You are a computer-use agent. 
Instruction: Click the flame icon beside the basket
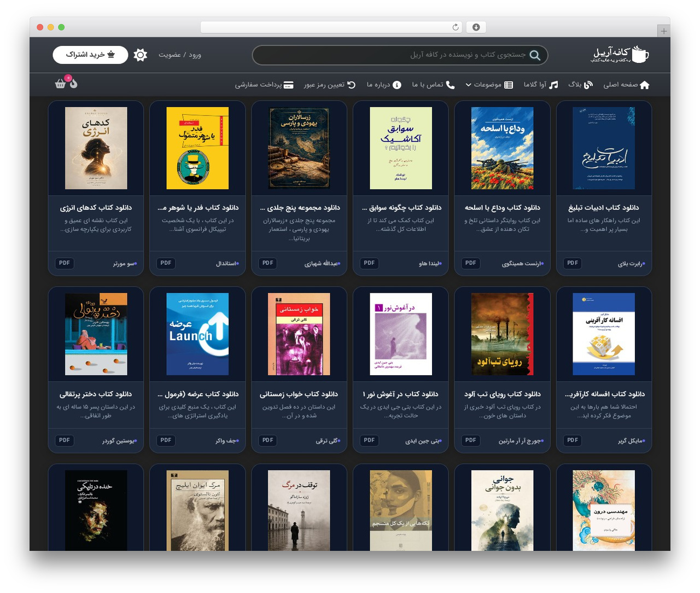(74, 84)
